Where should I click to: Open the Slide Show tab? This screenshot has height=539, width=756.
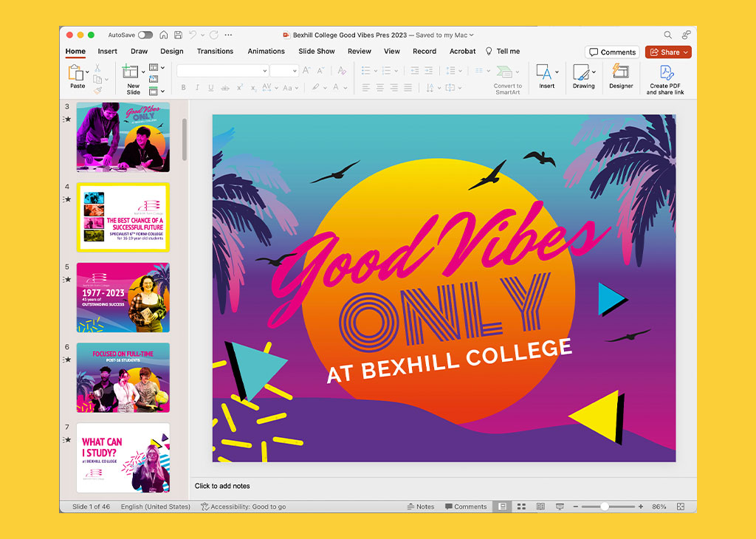pyautogui.click(x=316, y=51)
